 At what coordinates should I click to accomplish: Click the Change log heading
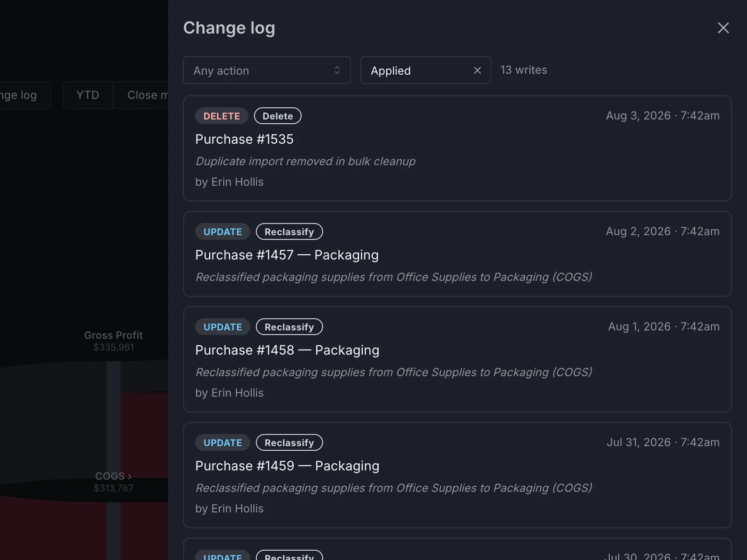pyautogui.click(x=229, y=28)
